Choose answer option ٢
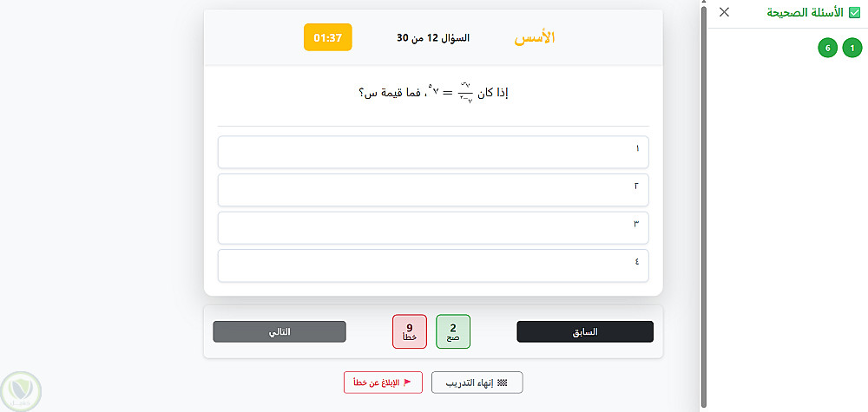The height and width of the screenshot is (412, 868). 433,189
